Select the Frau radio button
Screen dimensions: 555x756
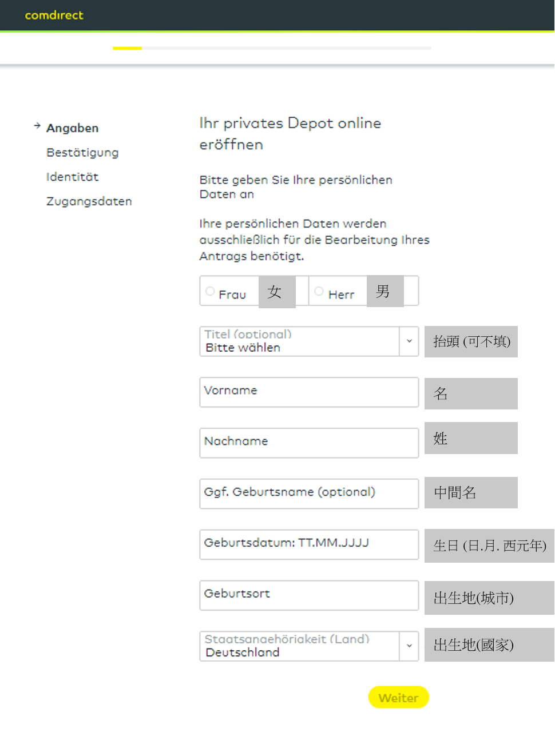pyautogui.click(x=210, y=291)
